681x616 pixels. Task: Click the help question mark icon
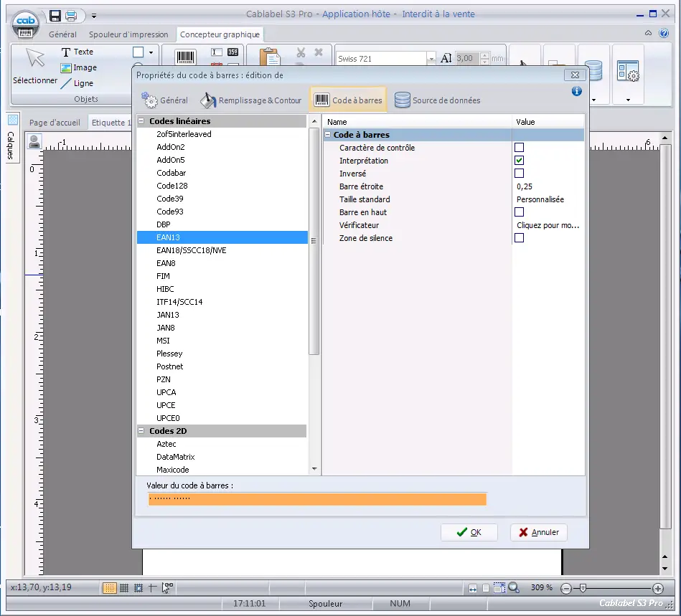pyautogui.click(x=664, y=34)
